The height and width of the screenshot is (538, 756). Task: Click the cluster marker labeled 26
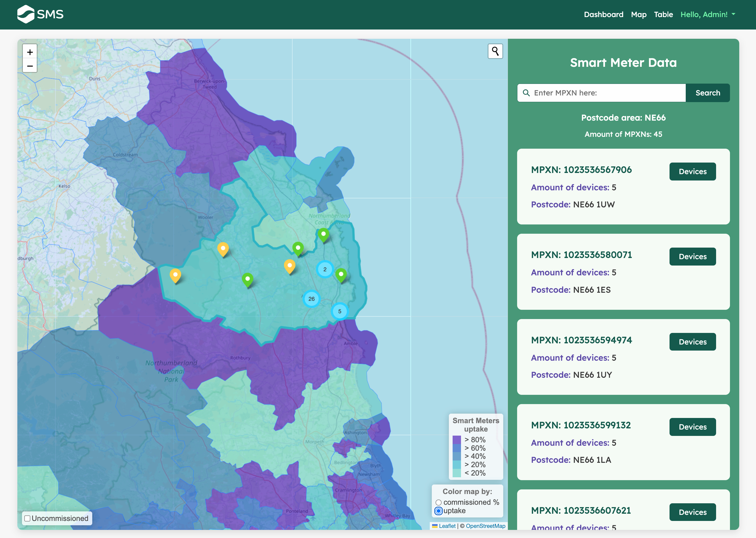click(x=311, y=299)
